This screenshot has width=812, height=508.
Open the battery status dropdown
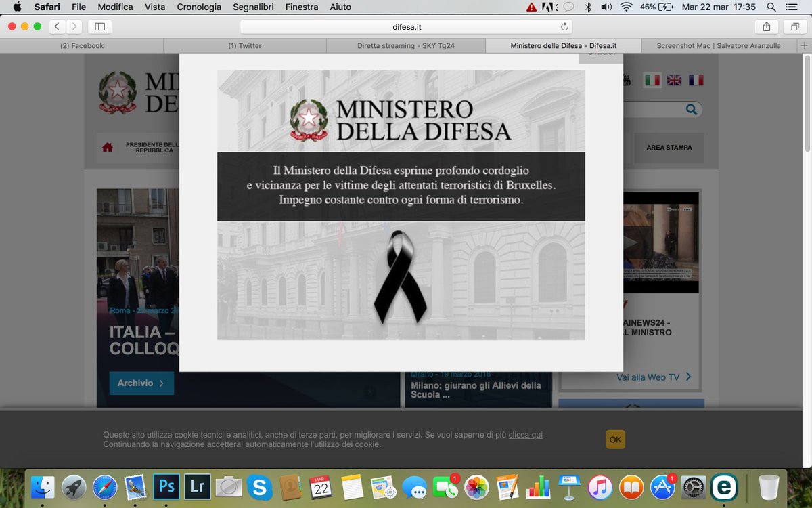click(656, 7)
